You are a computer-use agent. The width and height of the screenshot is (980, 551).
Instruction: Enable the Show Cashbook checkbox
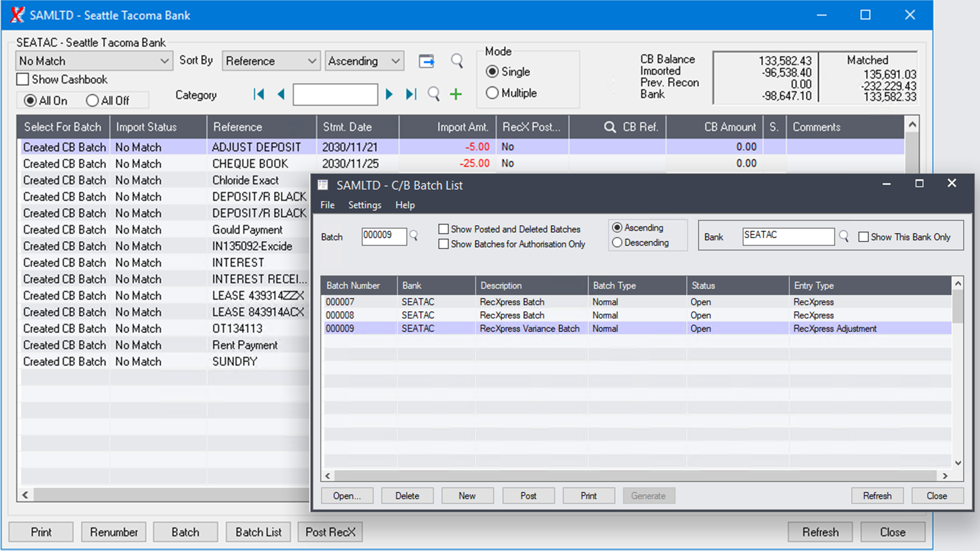(x=22, y=79)
